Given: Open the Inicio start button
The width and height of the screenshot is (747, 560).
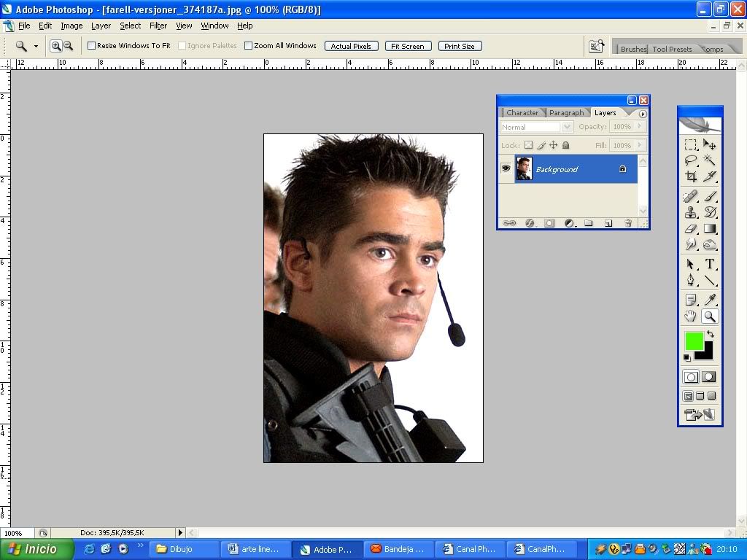Looking at the screenshot, I should pyautogui.click(x=36, y=549).
